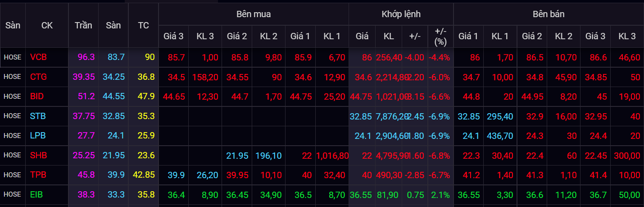Click EIB sell volume 50,00
The height and width of the screenshot is (207, 644).
629,194
